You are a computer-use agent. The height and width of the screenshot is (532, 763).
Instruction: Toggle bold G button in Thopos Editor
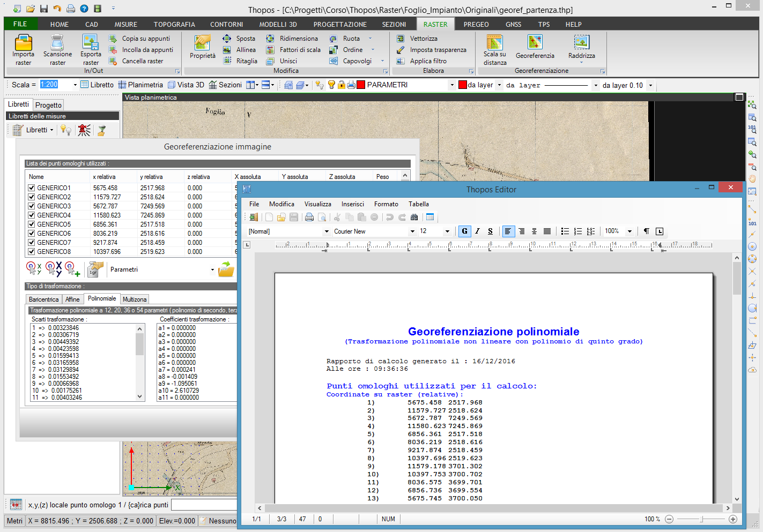464,231
